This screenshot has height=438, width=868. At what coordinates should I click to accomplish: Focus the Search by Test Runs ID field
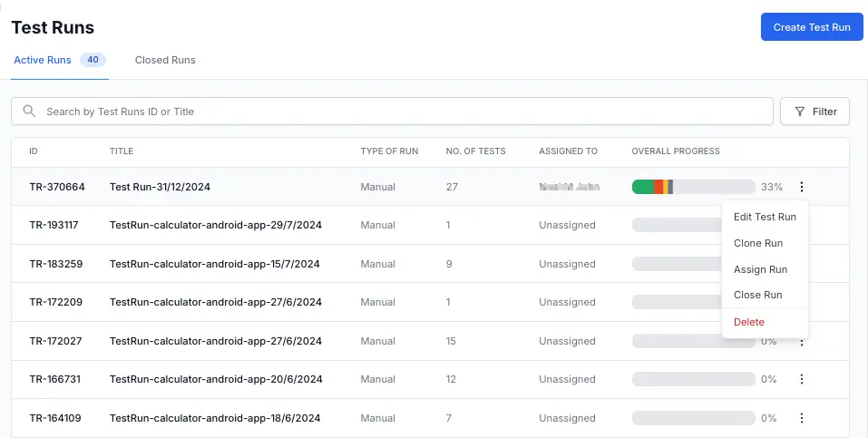(399, 112)
